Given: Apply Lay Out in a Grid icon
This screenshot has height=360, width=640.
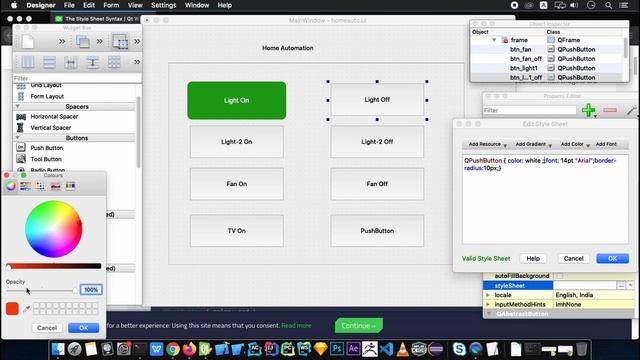Looking at the screenshot, I should pyautogui.click(x=114, y=62).
